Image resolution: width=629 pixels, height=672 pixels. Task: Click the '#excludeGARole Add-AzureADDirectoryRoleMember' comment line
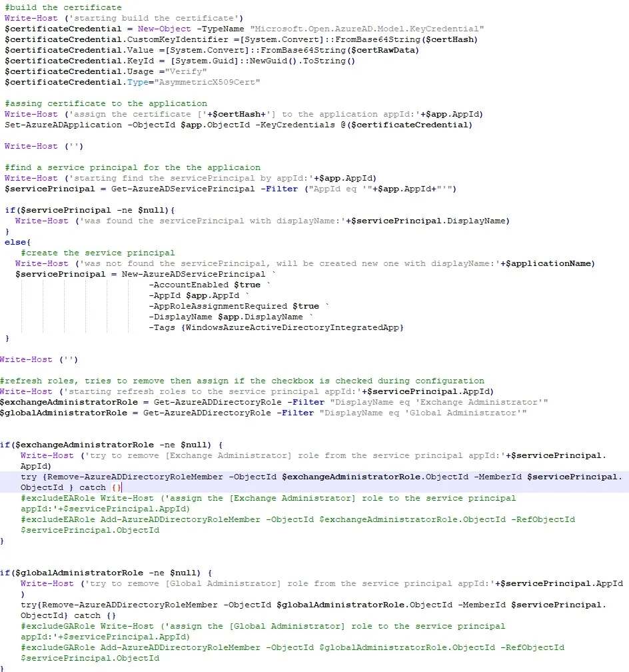pyautogui.click(x=293, y=653)
